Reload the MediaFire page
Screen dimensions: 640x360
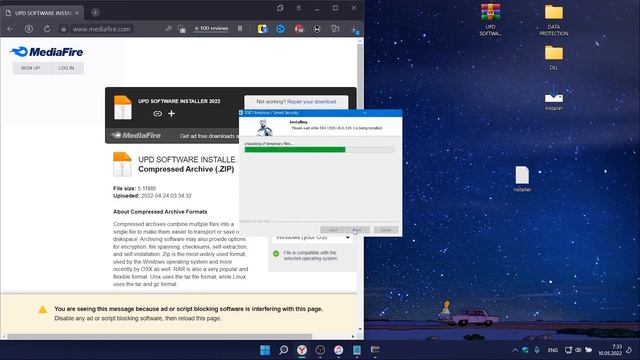(47, 29)
